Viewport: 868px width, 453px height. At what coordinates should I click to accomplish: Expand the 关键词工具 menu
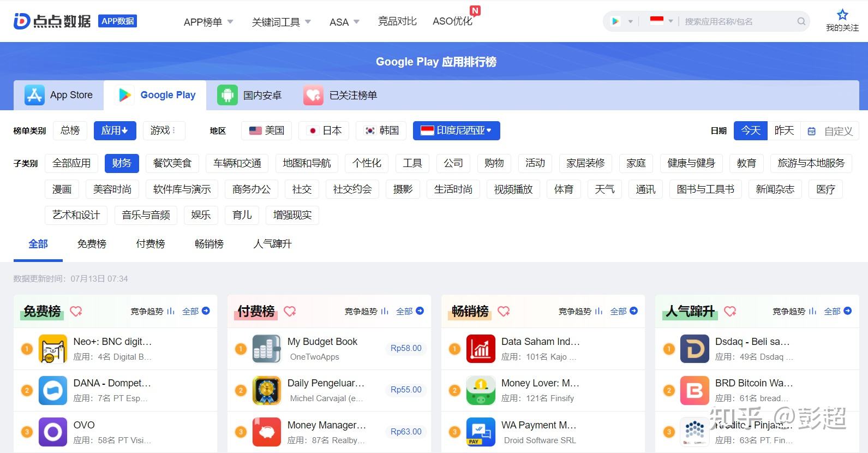click(x=281, y=22)
